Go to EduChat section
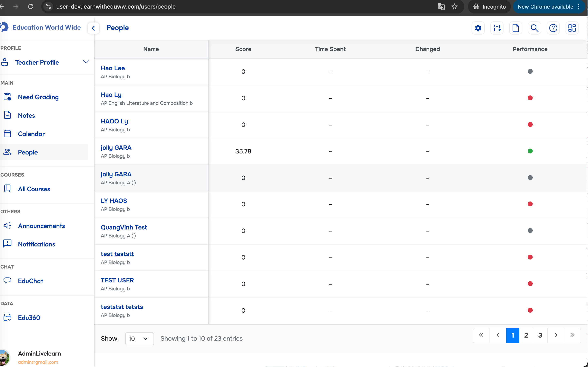Screen dimensions: 588x367 click(30, 281)
